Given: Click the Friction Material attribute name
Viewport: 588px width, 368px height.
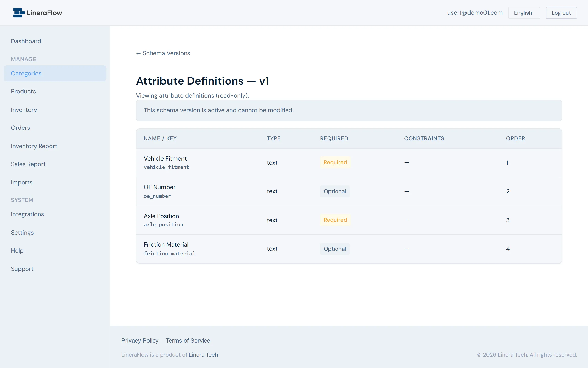Looking at the screenshot, I should point(166,244).
